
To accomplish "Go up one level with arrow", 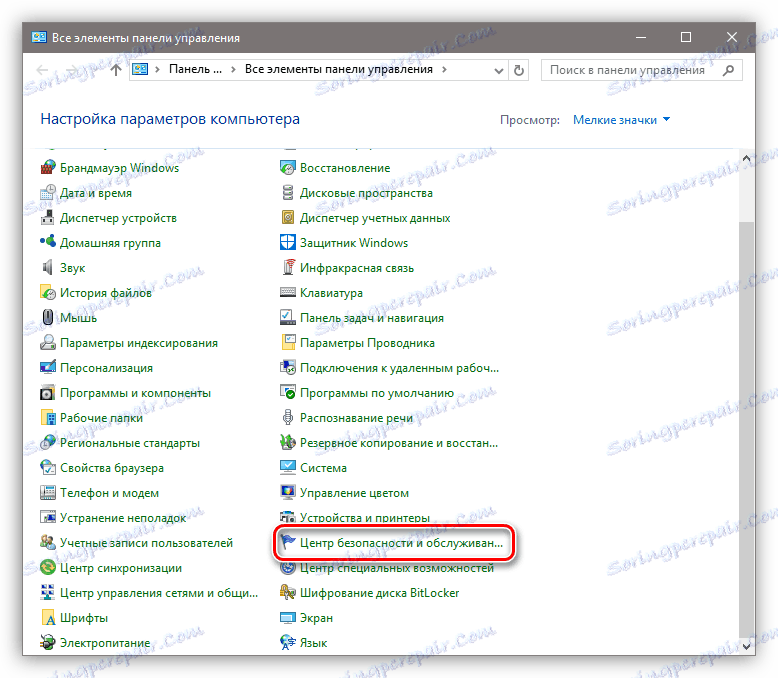I will pos(116,70).
